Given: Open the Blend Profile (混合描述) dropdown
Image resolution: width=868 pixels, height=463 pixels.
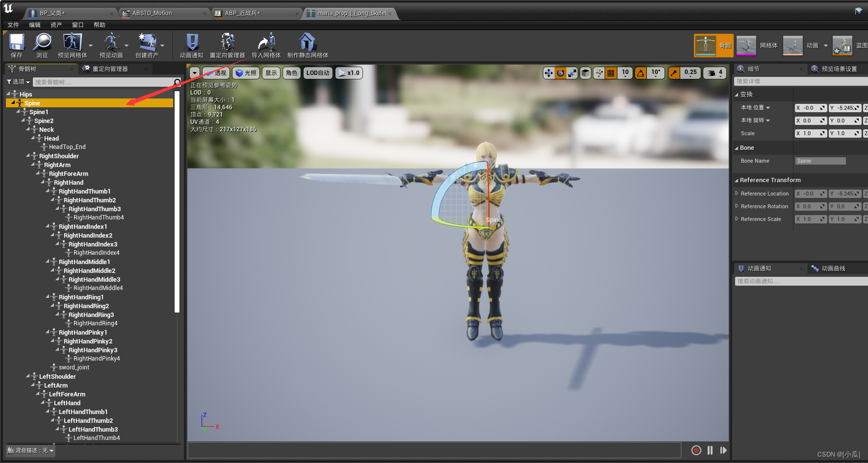Looking at the screenshot, I should coord(30,450).
